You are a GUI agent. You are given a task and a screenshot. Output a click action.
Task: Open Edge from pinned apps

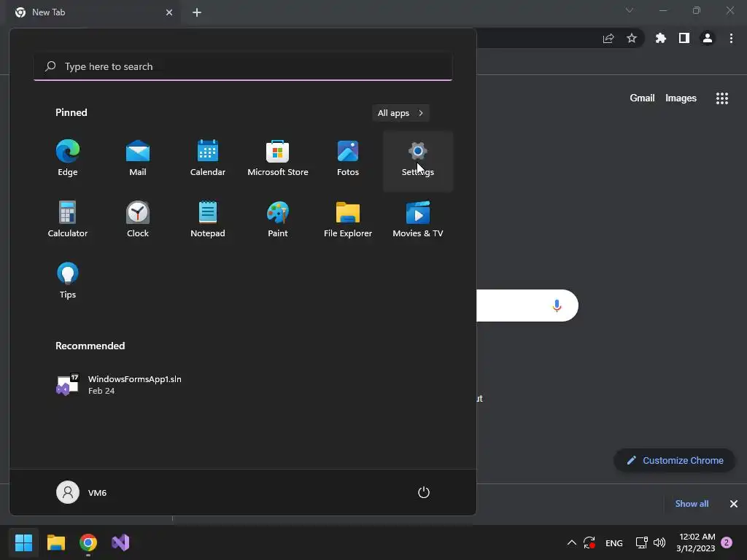[x=68, y=159]
